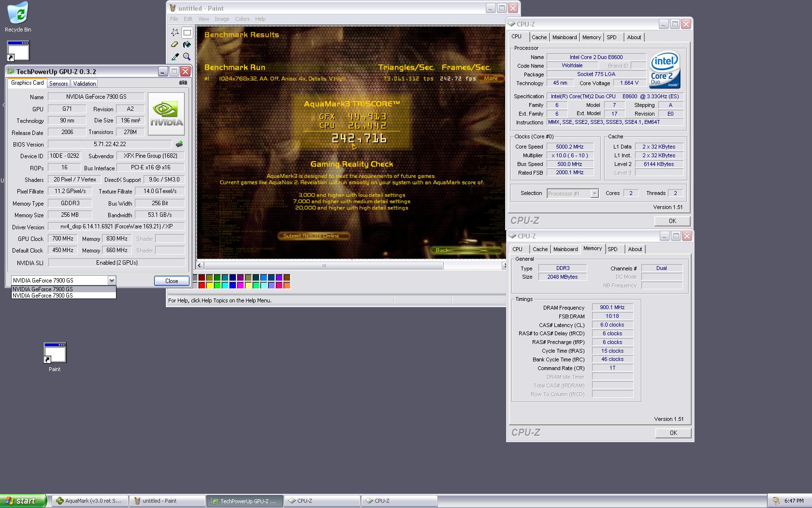The height and width of the screenshot is (508, 812).
Task: Click the Paint horizontal scrollbar thumb
Action: pos(323,265)
